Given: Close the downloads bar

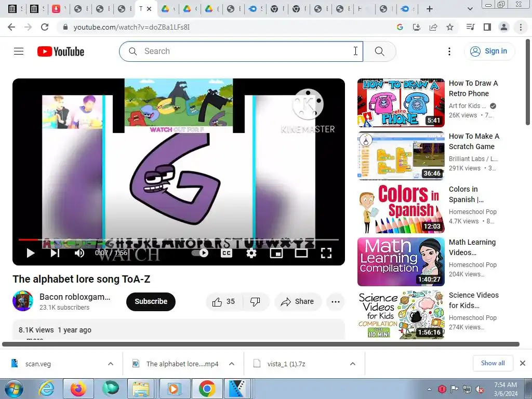Looking at the screenshot, I should pyautogui.click(x=523, y=363).
